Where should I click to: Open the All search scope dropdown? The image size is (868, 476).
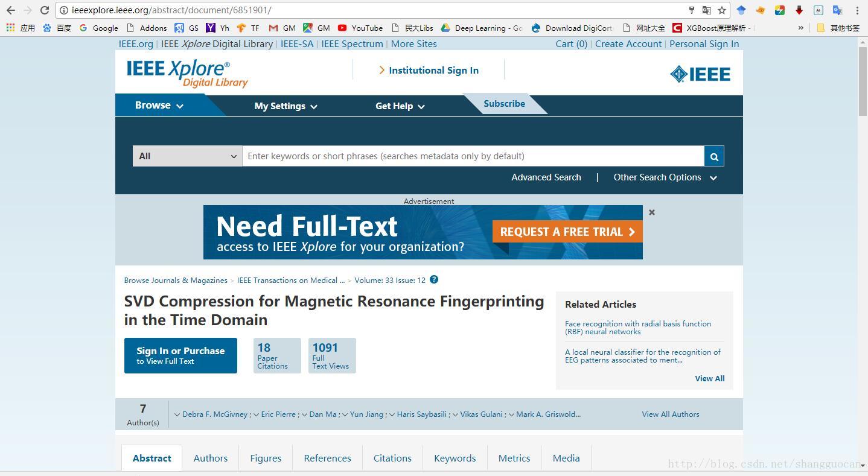click(x=187, y=156)
